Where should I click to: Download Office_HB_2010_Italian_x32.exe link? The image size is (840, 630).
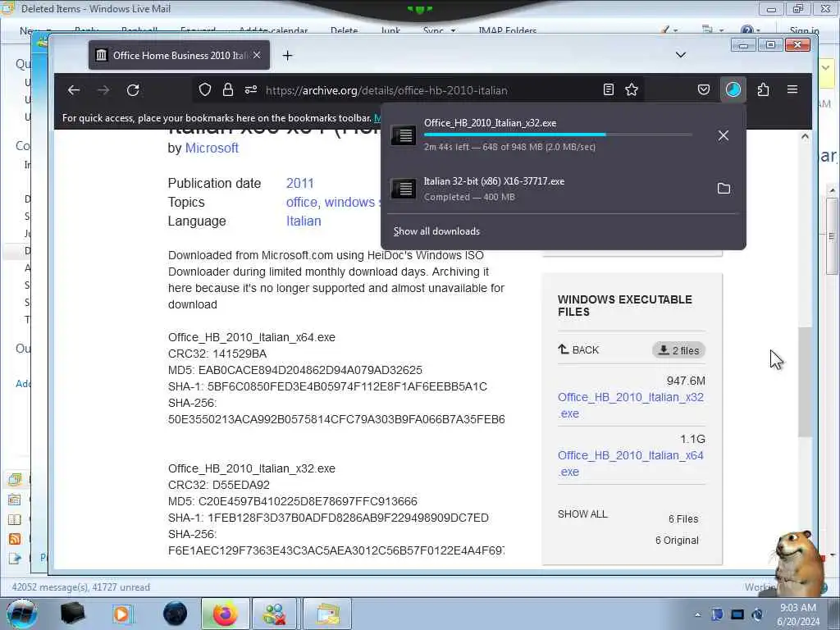[x=631, y=405]
